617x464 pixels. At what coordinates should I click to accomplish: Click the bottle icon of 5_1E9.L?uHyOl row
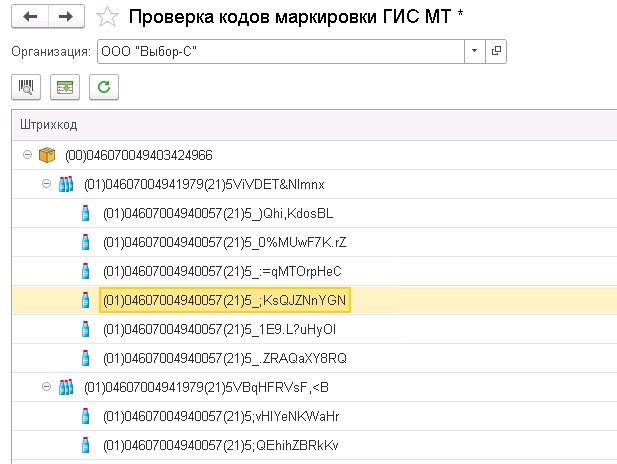tap(85, 329)
